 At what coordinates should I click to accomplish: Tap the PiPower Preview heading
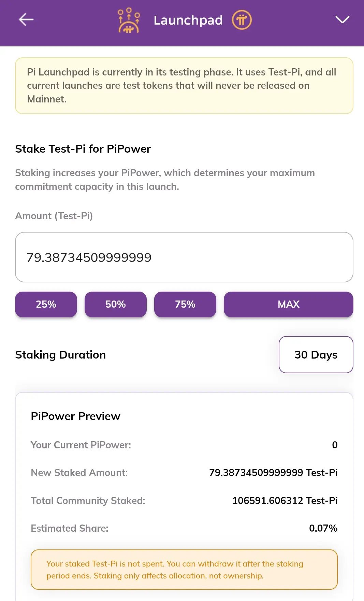click(75, 416)
